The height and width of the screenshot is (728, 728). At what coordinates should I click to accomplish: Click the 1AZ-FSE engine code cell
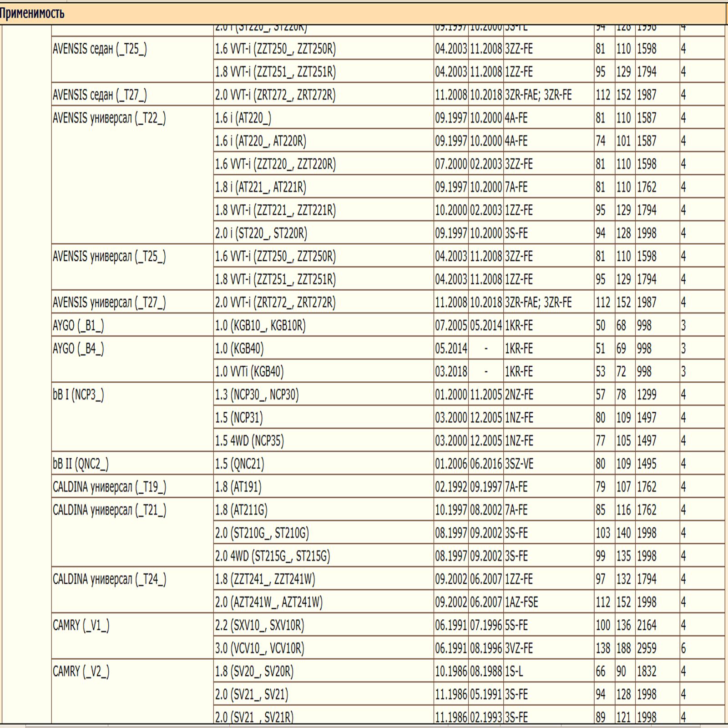[521, 602]
